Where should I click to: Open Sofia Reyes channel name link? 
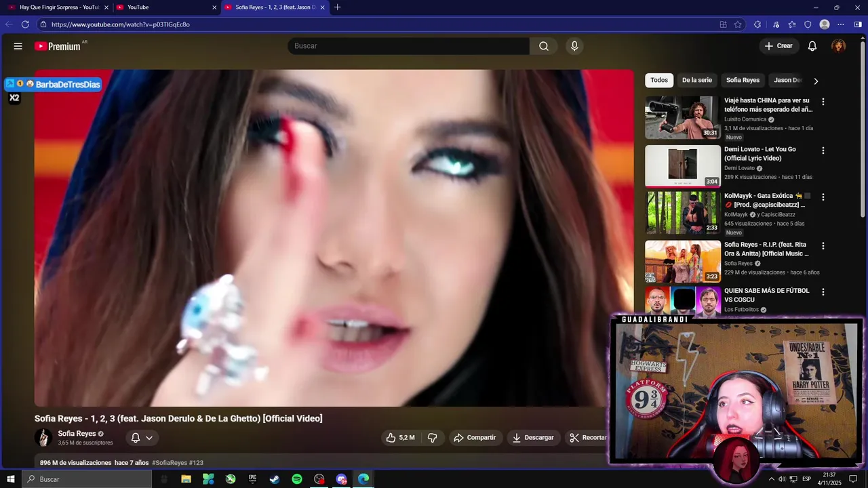tap(77, 434)
